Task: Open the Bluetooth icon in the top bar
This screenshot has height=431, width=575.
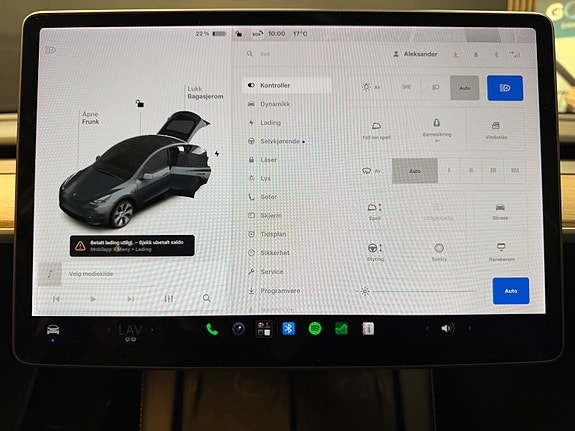Action: click(496, 55)
